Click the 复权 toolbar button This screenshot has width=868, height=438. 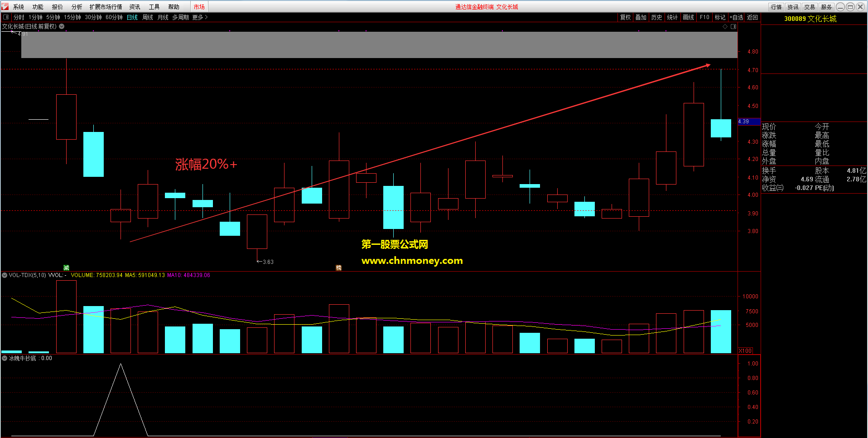[625, 17]
